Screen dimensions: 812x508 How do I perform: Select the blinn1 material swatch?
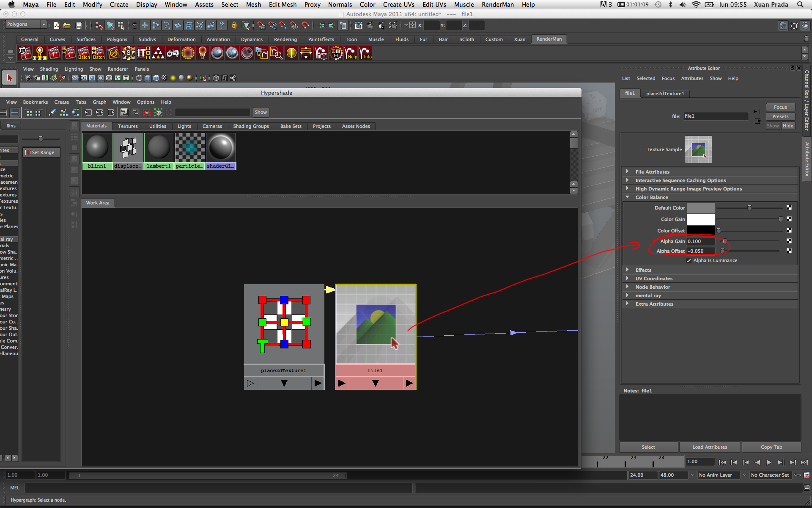click(x=97, y=151)
